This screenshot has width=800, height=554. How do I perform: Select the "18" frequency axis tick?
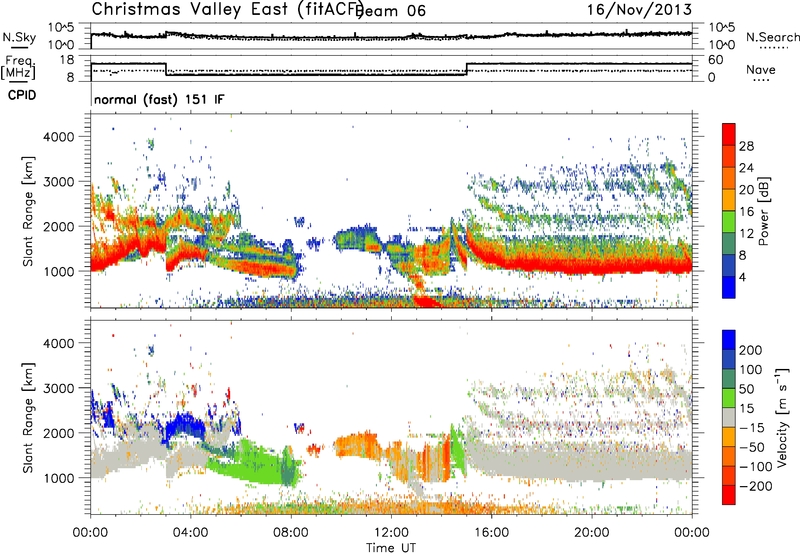coord(68,60)
